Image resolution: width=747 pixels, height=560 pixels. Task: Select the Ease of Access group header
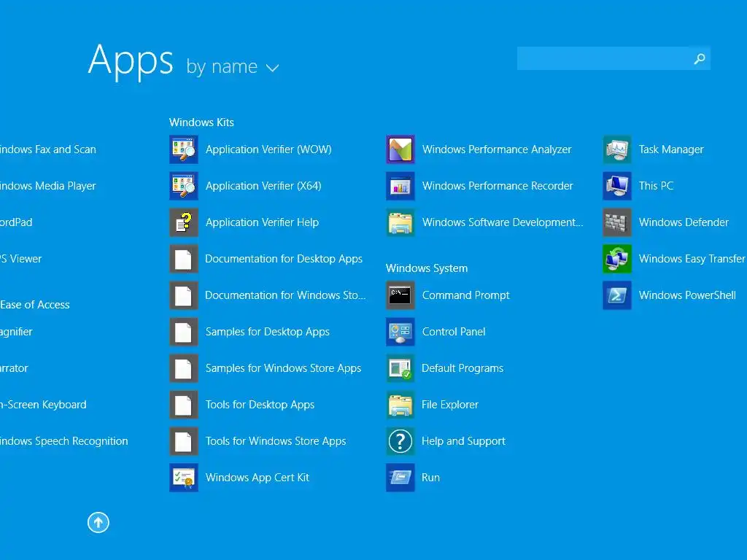(x=35, y=305)
